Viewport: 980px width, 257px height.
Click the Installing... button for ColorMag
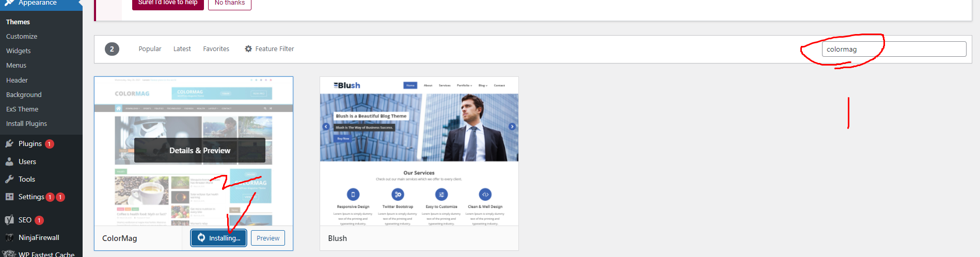coord(218,238)
